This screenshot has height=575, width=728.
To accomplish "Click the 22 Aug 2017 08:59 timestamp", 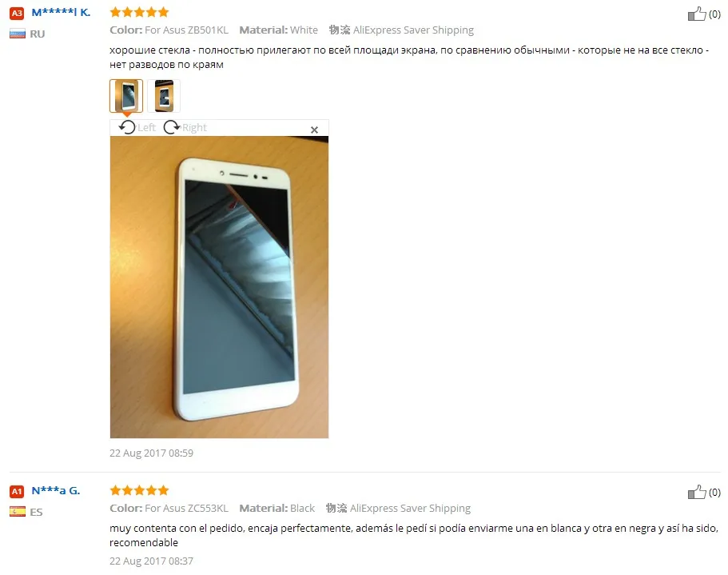I will click(151, 453).
